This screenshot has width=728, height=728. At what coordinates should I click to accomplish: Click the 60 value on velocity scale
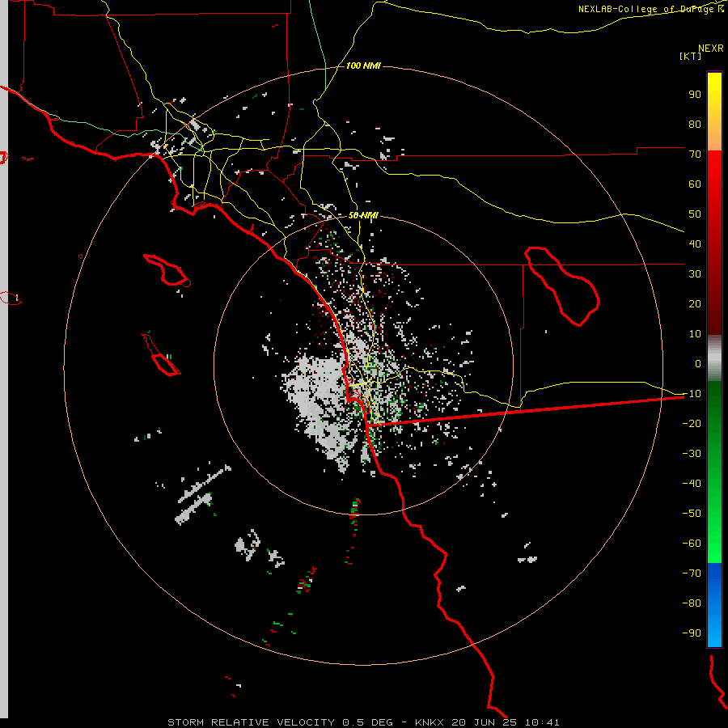(695, 184)
